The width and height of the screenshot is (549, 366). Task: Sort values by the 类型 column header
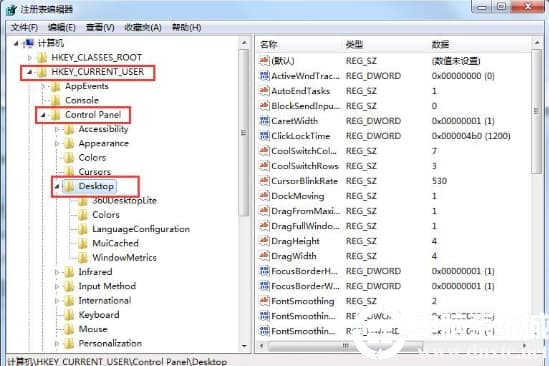point(354,44)
